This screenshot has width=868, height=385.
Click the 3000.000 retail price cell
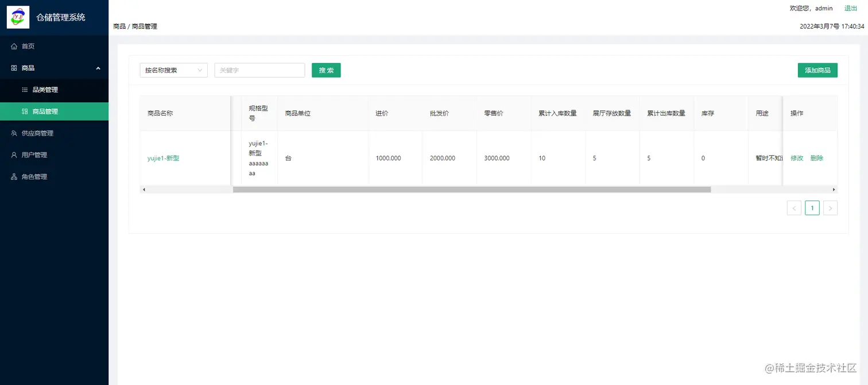click(503, 158)
